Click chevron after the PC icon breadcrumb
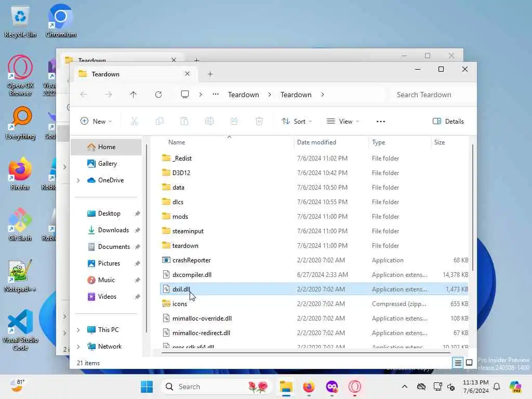 click(x=201, y=95)
